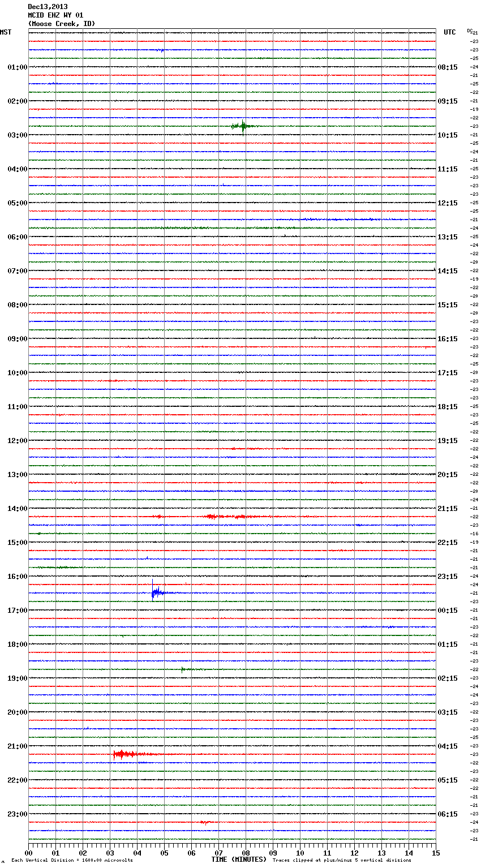Click the 23:00 MST time label

17,814
